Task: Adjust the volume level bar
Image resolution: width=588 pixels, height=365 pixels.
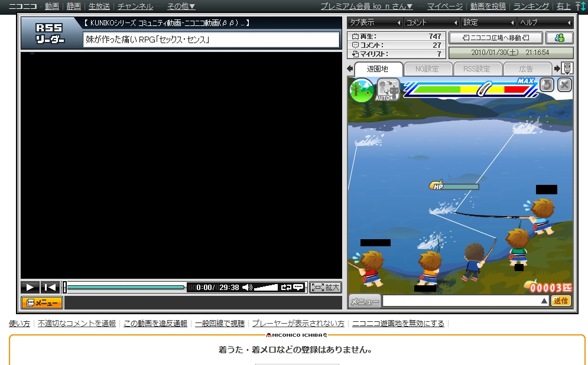Action: click(x=266, y=288)
